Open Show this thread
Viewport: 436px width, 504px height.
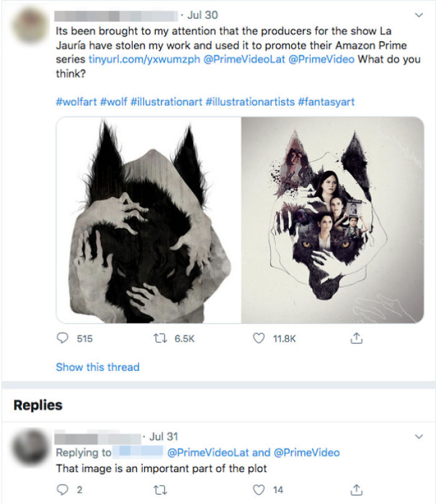pos(97,368)
